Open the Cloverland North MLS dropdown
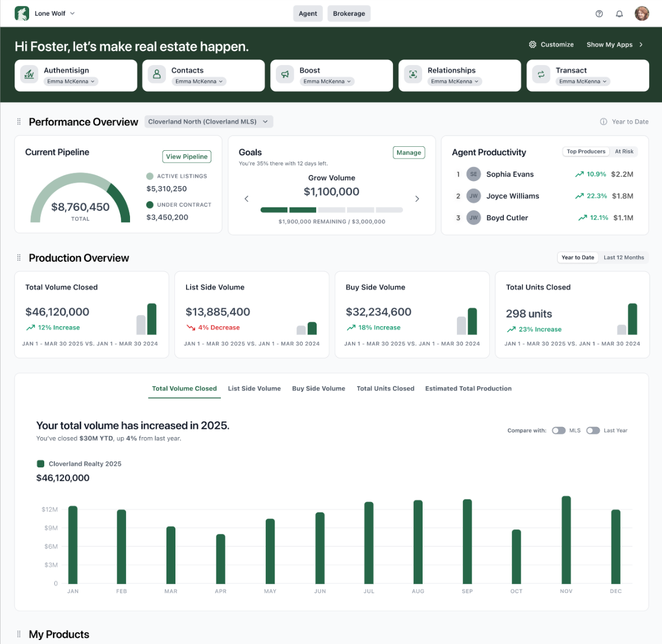This screenshot has width=662, height=644. pos(208,121)
